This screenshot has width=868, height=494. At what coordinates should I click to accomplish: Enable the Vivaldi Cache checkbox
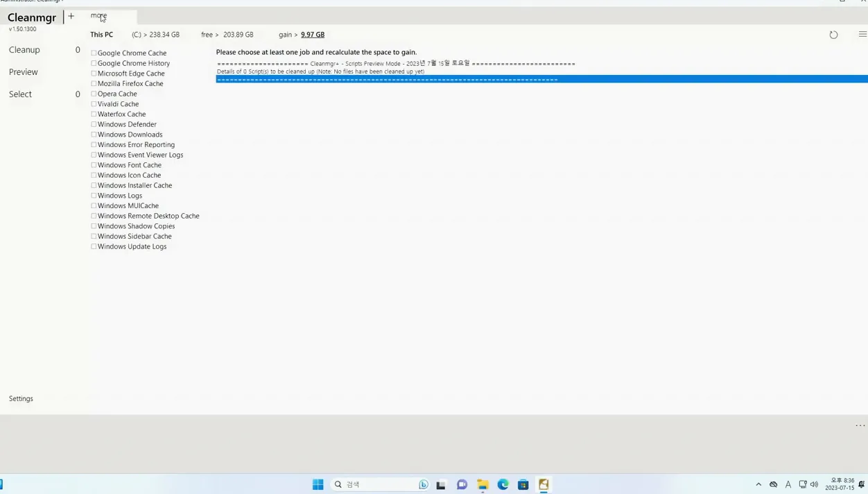(x=94, y=104)
